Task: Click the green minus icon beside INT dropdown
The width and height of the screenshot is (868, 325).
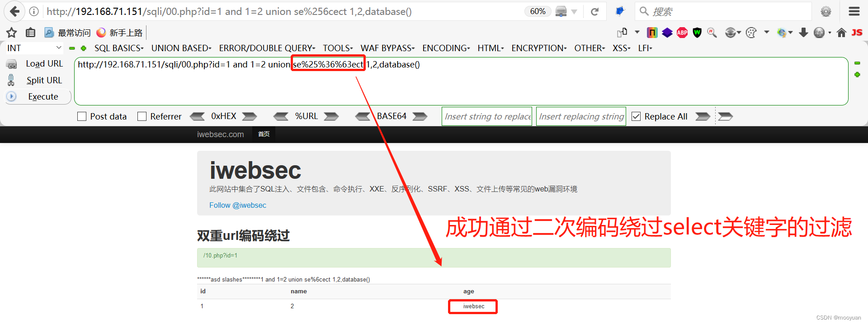Action: [x=72, y=48]
